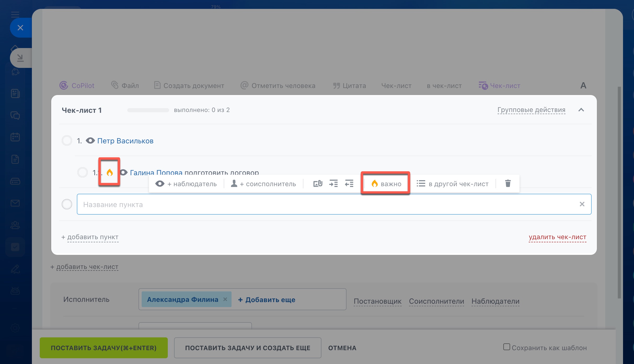Add an observer via + наблюдатель
This screenshot has height=364, width=634.
[x=186, y=184]
